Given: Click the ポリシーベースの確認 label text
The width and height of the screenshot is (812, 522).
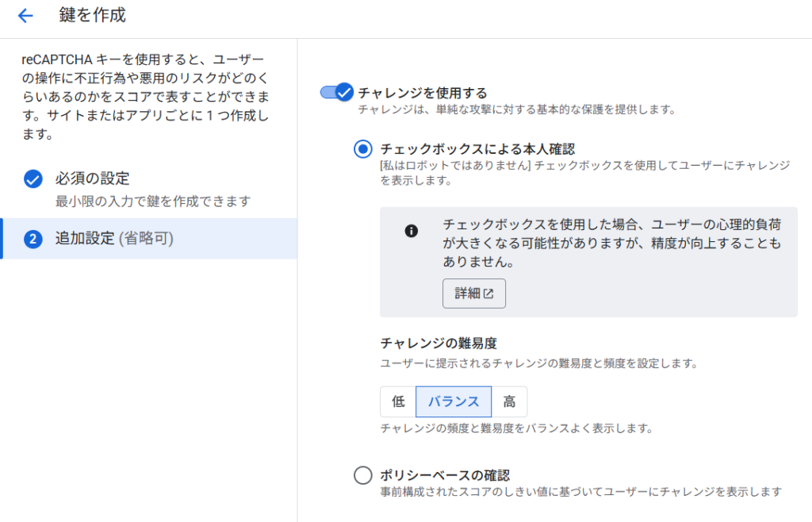Looking at the screenshot, I should tap(444, 475).
